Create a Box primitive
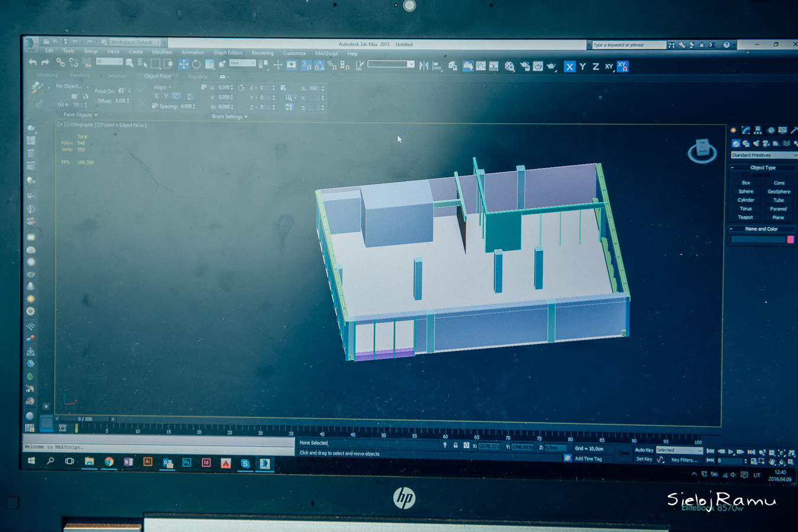 click(x=746, y=183)
